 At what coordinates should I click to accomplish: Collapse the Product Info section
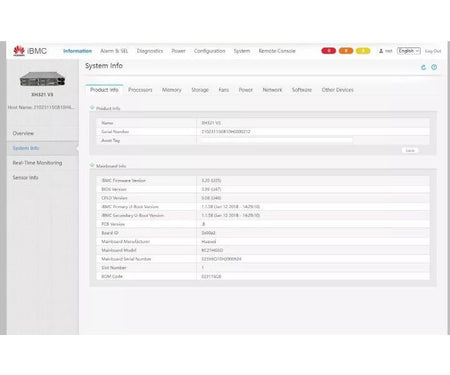tap(92, 108)
